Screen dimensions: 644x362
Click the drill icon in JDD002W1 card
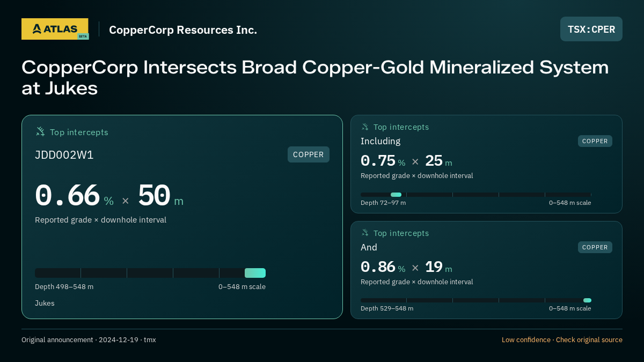[x=40, y=131]
